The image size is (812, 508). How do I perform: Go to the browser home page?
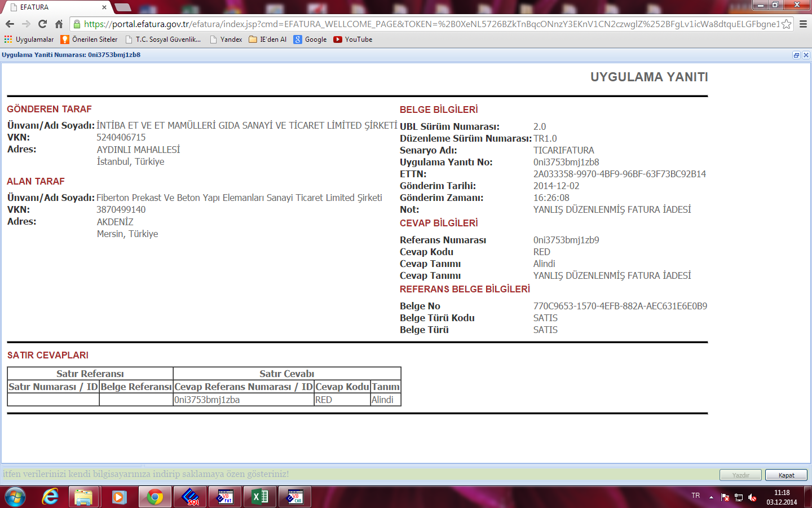coord(59,24)
